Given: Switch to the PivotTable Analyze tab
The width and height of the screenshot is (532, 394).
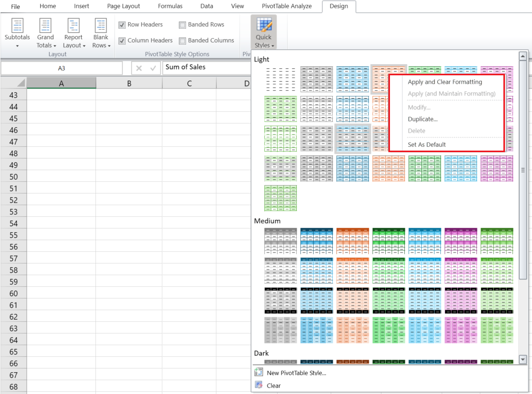Looking at the screenshot, I should (287, 6).
